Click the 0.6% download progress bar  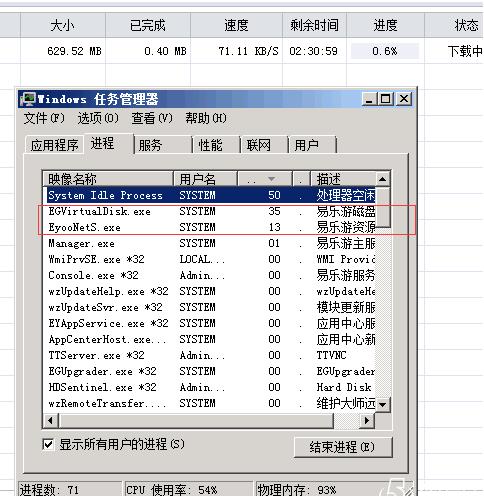pos(385,51)
